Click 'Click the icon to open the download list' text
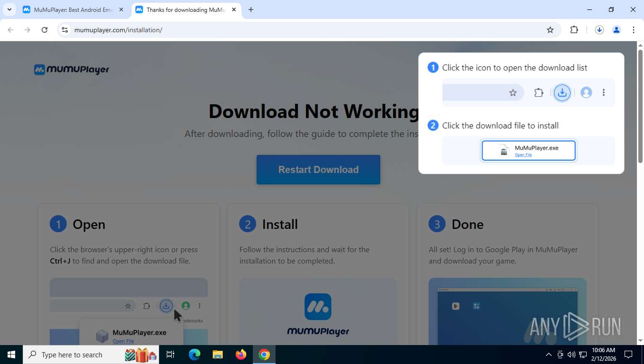Viewport: 644px width, 364px height. pyautogui.click(x=515, y=68)
